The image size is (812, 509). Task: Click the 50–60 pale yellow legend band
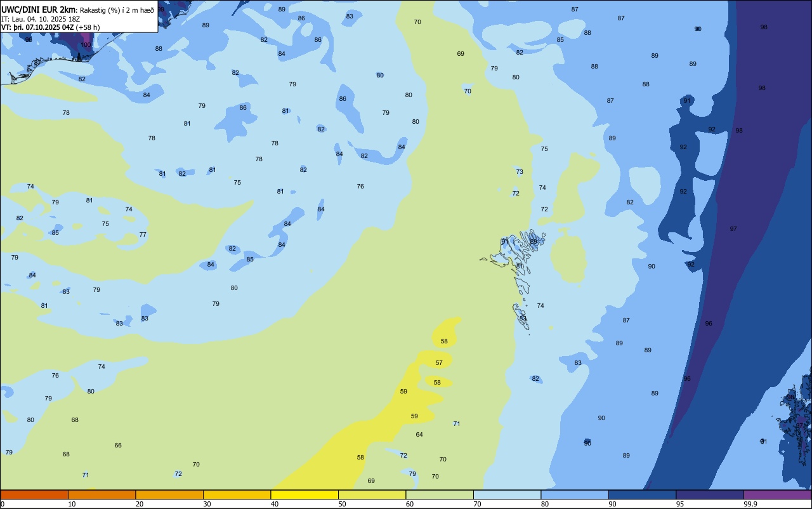[372, 494]
